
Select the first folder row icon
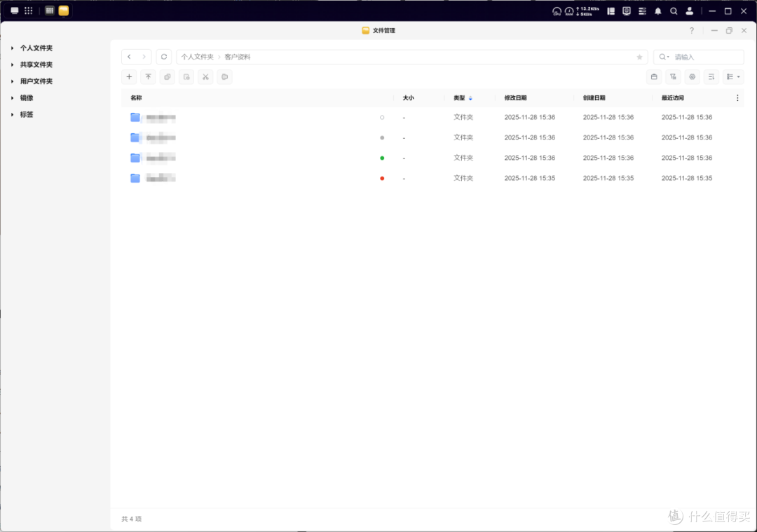(x=135, y=117)
